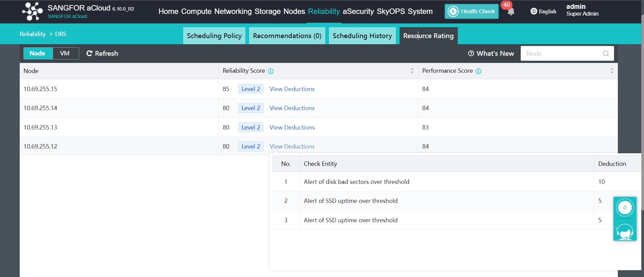Click the Check Entity column header
The image size is (644, 277).
click(x=447, y=163)
